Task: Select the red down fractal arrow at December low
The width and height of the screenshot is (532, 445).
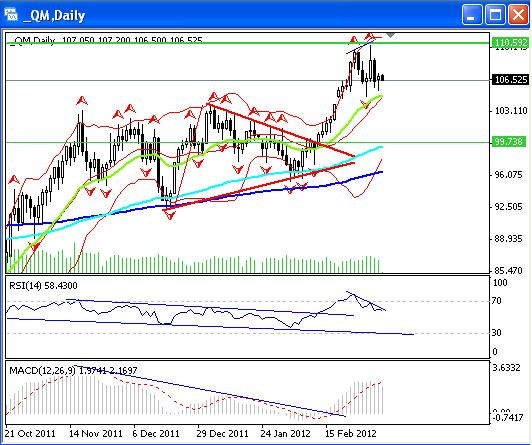Action: (170, 214)
